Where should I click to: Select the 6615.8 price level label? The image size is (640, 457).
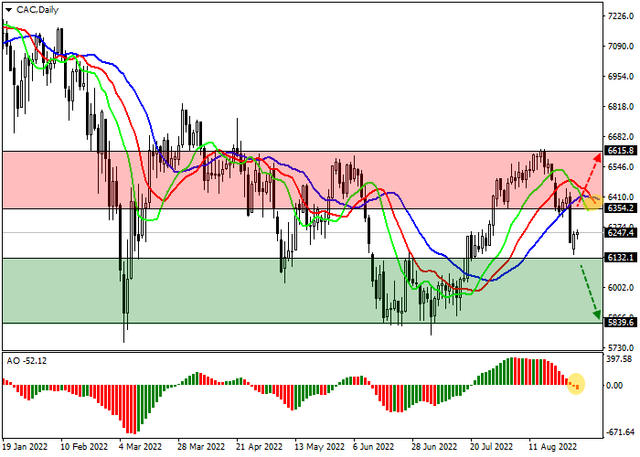pyautogui.click(x=620, y=151)
